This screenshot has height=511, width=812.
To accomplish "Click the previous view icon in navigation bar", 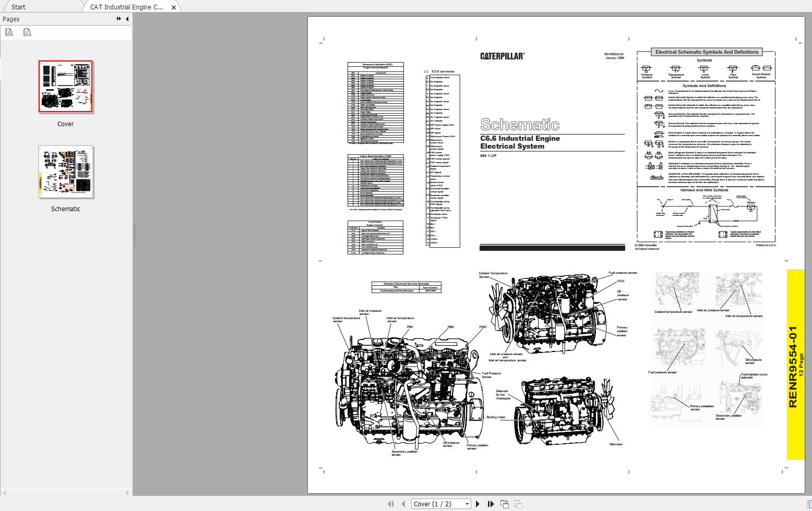I will point(505,504).
